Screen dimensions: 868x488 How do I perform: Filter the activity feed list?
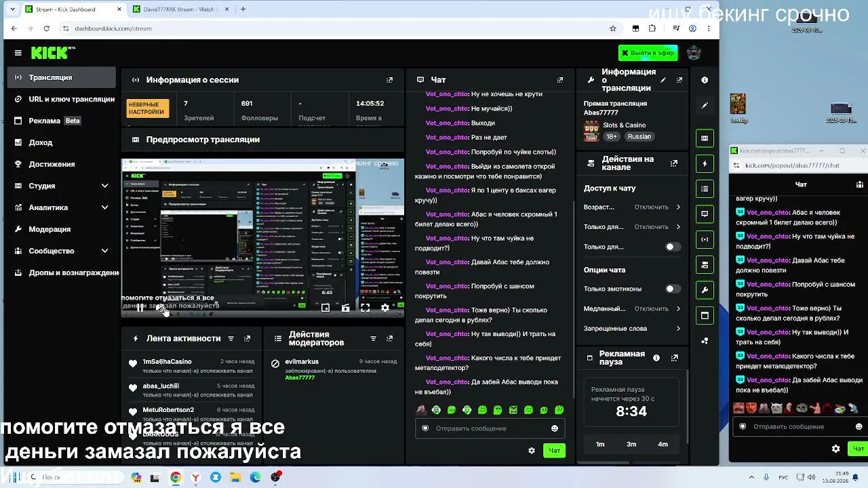coord(231,338)
